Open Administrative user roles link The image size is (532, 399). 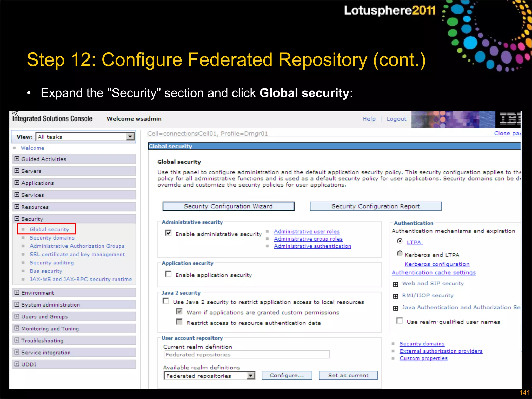pos(307,231)
